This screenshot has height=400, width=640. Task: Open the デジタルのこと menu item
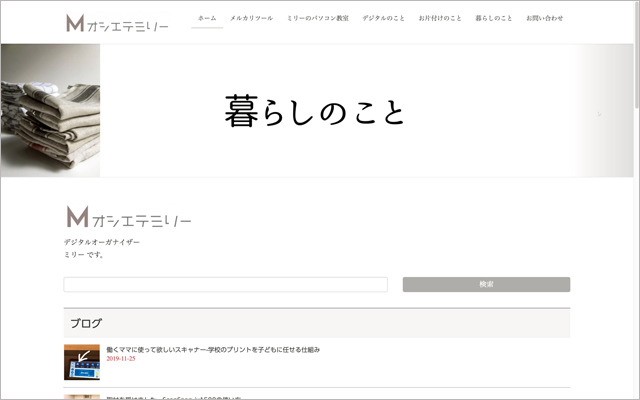[384, 18]
